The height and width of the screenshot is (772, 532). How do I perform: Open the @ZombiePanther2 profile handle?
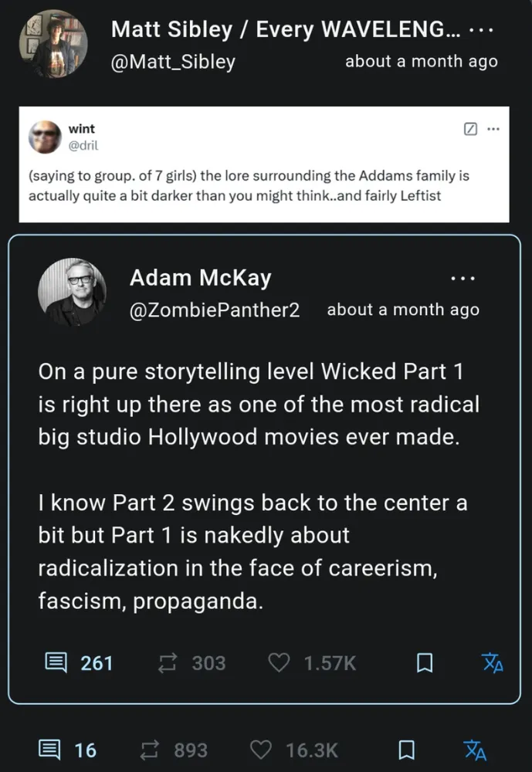point(215,310)
